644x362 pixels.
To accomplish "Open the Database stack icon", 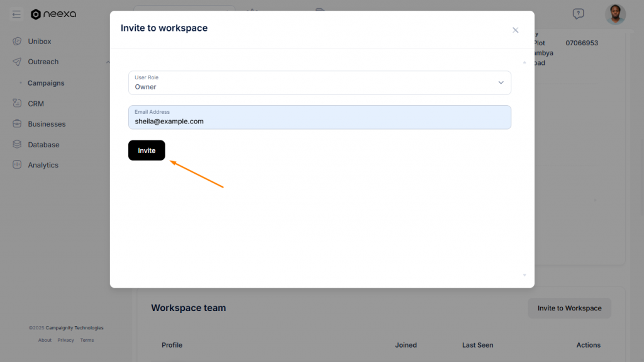I will 17,145.
